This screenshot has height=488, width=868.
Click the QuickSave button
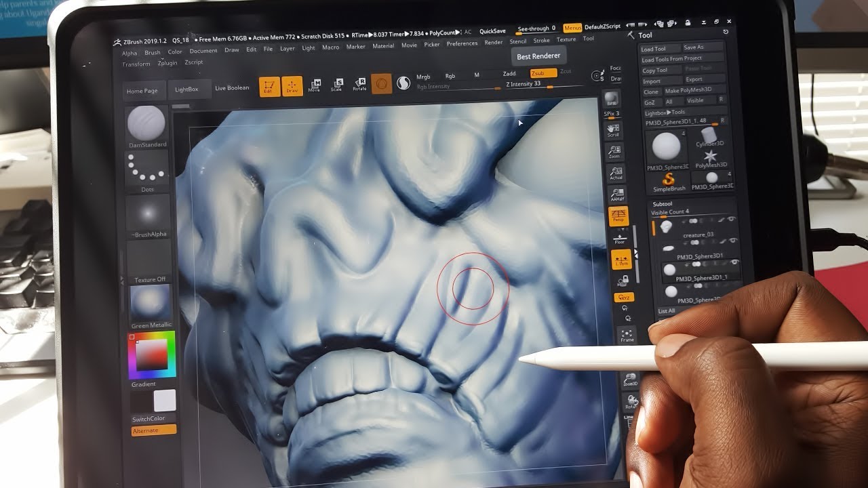coord(492,31)
